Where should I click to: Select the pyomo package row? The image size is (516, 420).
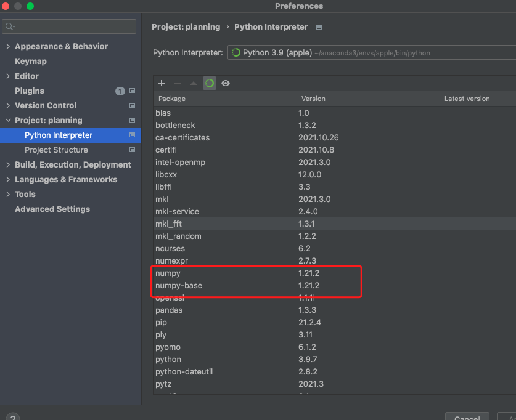334,347
